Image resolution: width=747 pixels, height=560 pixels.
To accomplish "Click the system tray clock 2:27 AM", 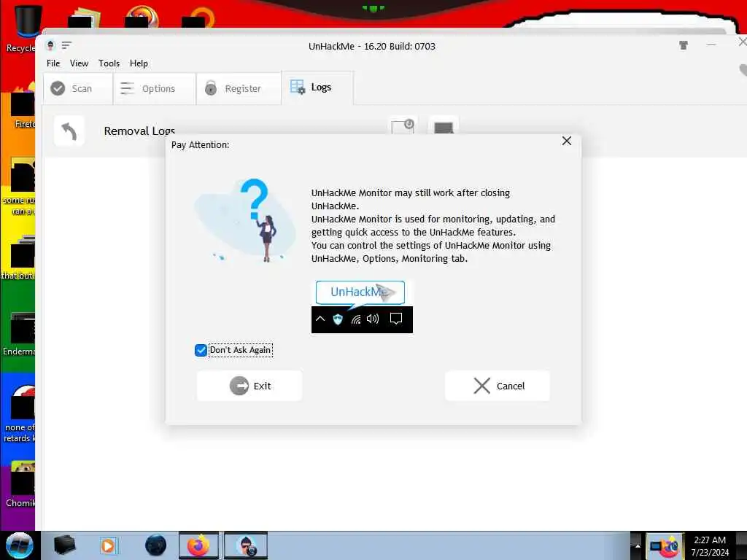I will click(x=710, y=545).
